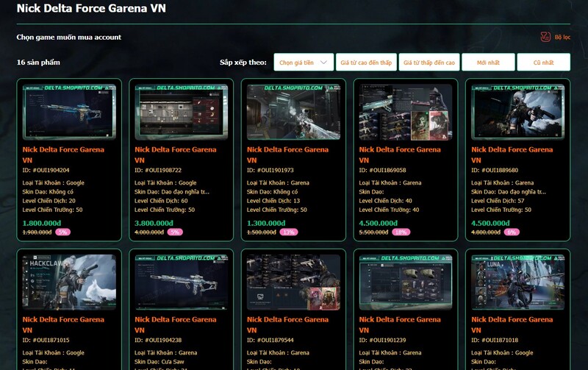Open the Chọn giá tiền price dropdown
The height and width of the screenshot is (370, 588).
click(304, 63)
